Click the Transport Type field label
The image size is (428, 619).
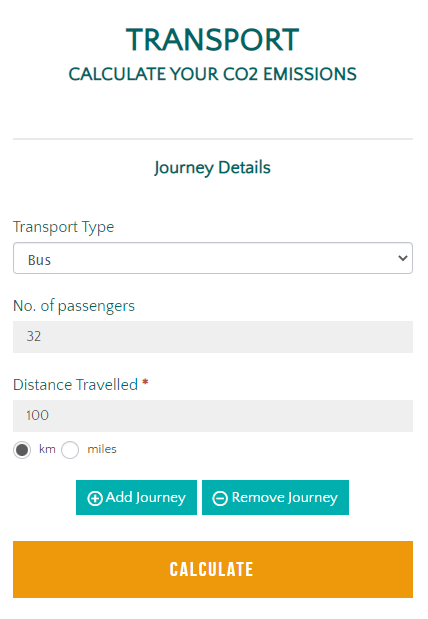tap(64, 227)
